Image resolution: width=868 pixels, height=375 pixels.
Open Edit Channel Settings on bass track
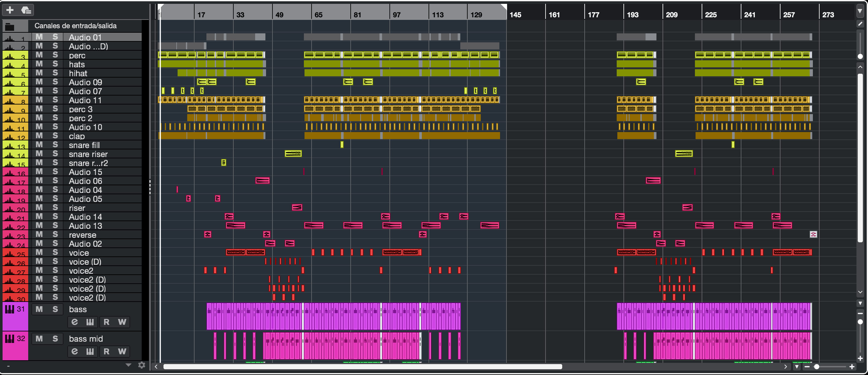coord(74,322)
